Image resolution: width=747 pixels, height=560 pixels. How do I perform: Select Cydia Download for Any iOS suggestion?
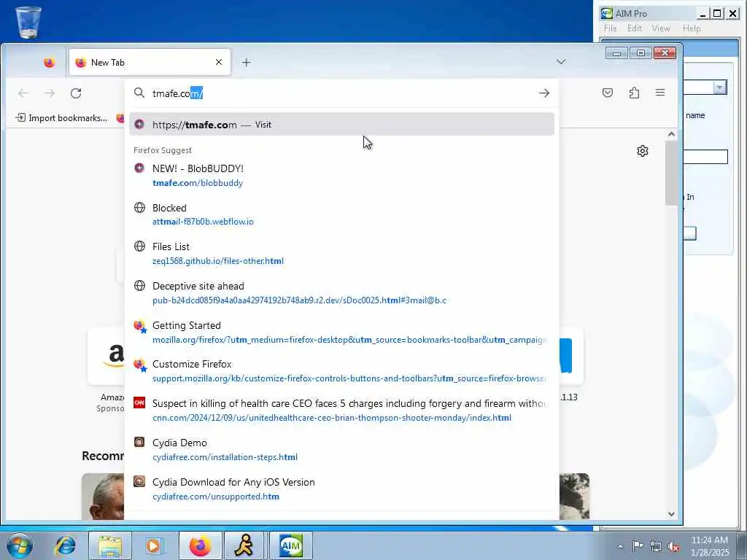341,489
